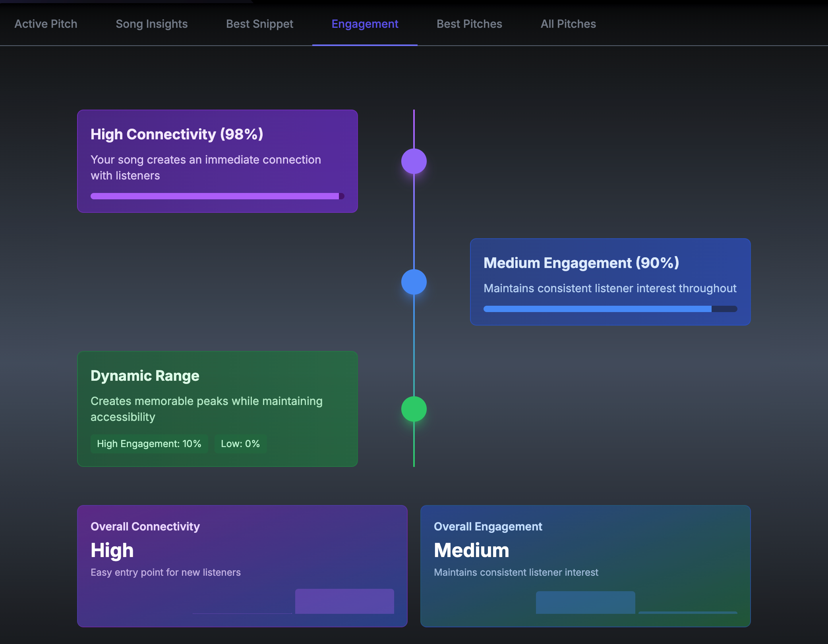The image size is (828, 644).
Task: Open the High Connectivity (98%) card heading
Action: point(177,134)
